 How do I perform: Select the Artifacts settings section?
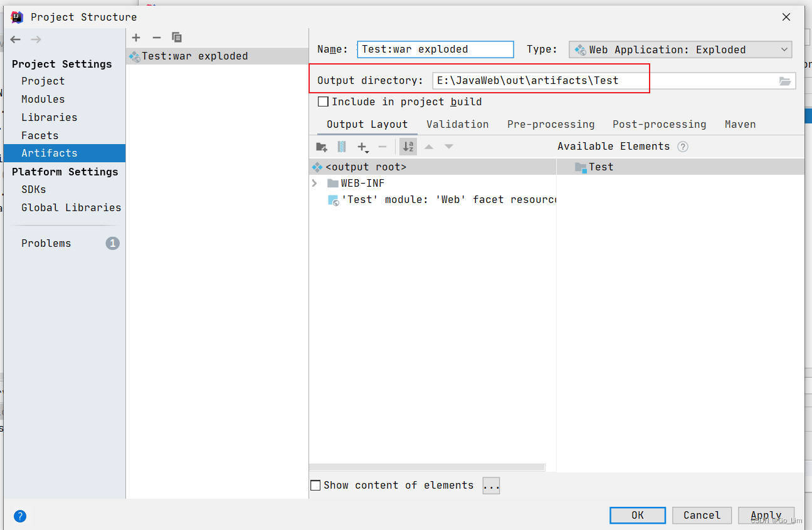(65, 153)
